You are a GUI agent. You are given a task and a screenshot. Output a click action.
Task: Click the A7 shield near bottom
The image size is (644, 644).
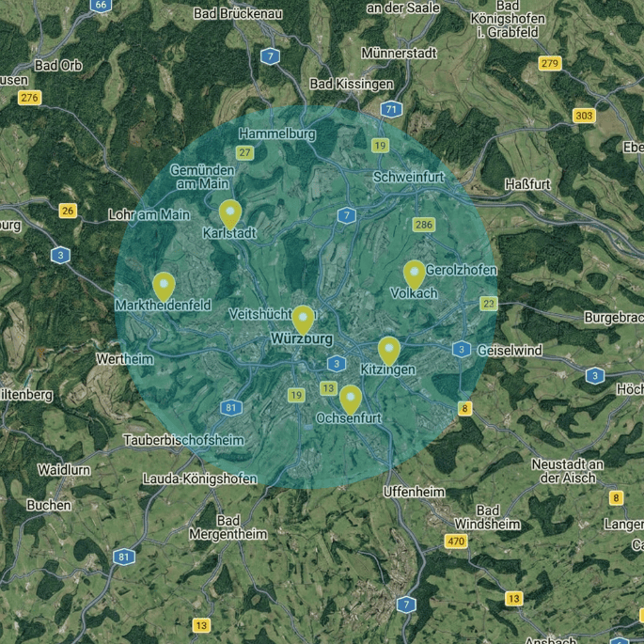click(406, 605)
